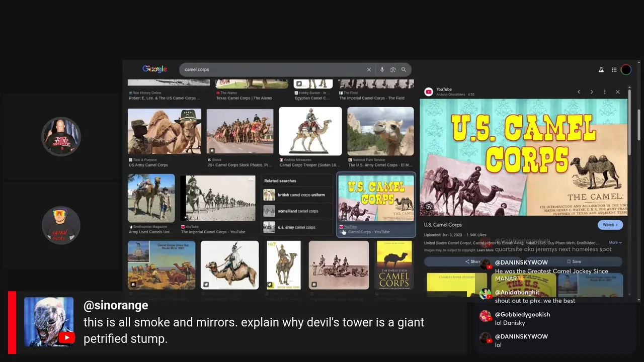Open the Task & Purpose soldier with camel image

[165, 131]
